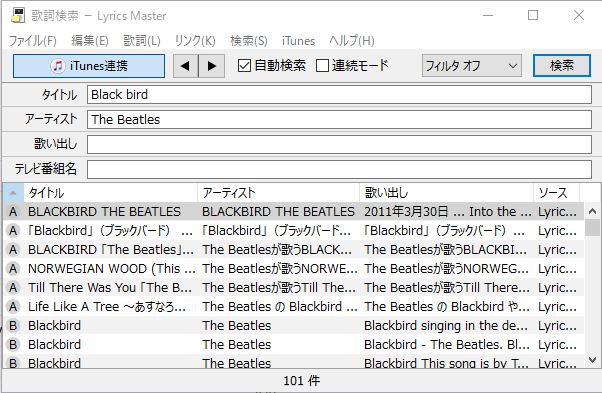Go to next track with right arrow
This screenshot has height=393, width=602.
[212, 66]
